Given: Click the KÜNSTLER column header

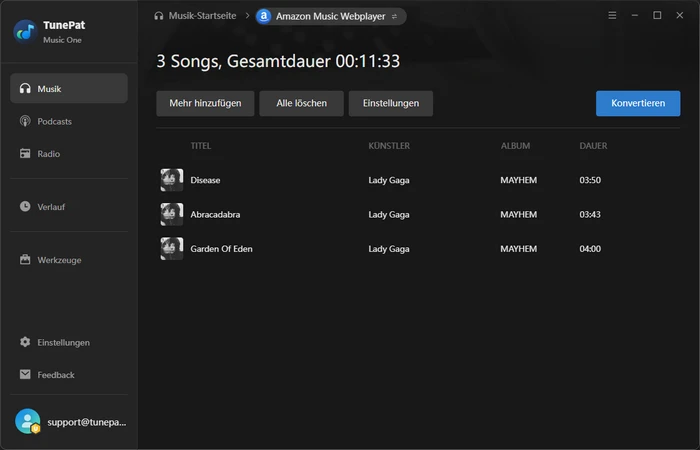Looking at the screenshot, I should point(389,146).
